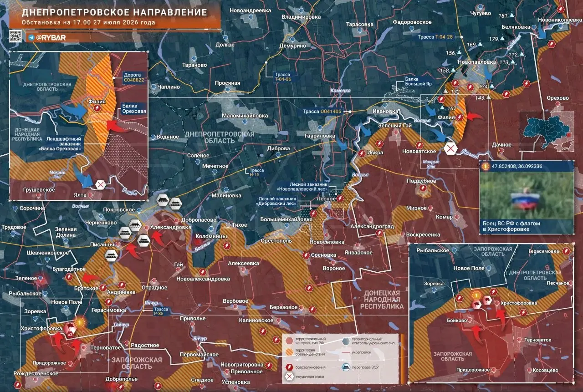The image size is (583, 392).
Task: Click the Маломихайловка town label
Action: [245, 116]
